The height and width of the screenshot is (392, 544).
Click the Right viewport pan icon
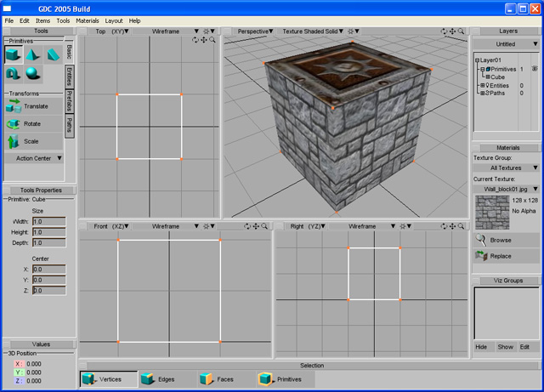coord(452,226)
